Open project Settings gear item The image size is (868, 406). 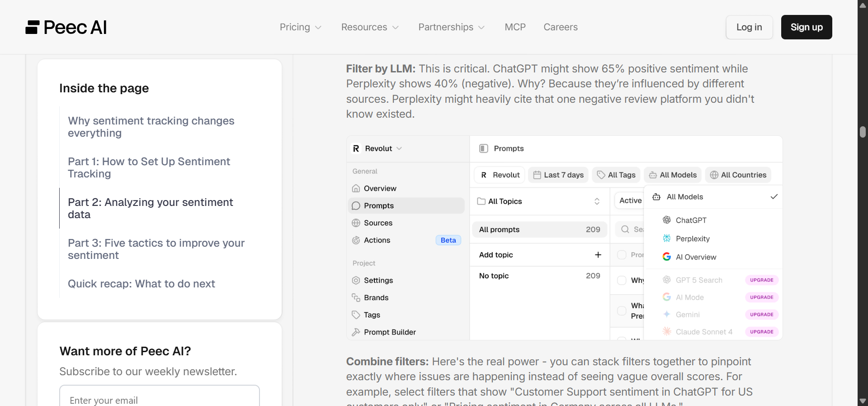pyautogui.click(x=406, y=280)
